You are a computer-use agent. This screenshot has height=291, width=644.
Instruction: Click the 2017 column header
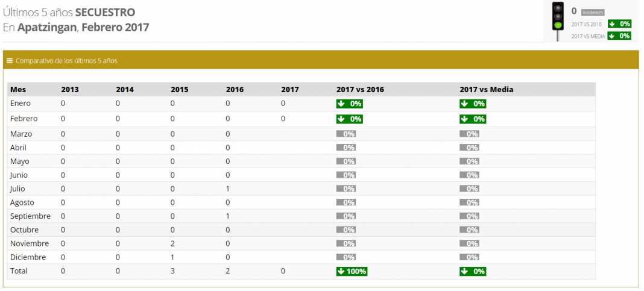[290, 89]
